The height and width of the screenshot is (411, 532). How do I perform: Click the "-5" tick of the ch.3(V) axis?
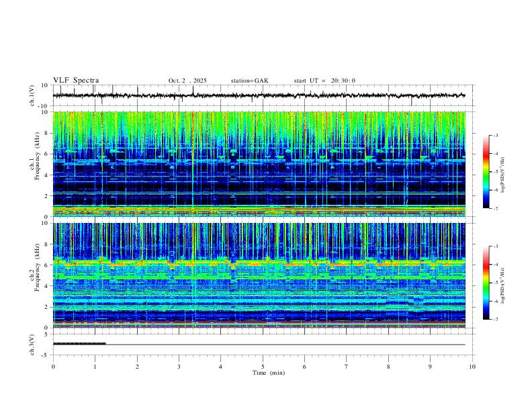click(45, 355)
